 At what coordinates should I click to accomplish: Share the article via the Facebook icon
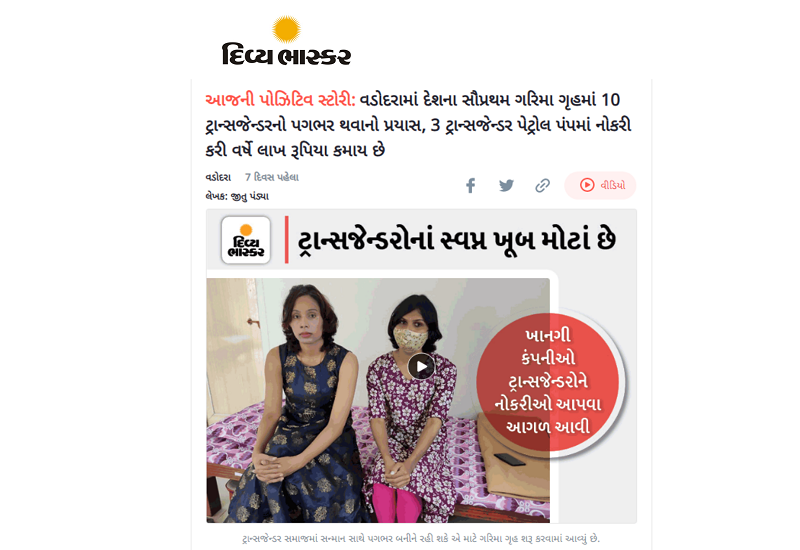coord(470,185)
